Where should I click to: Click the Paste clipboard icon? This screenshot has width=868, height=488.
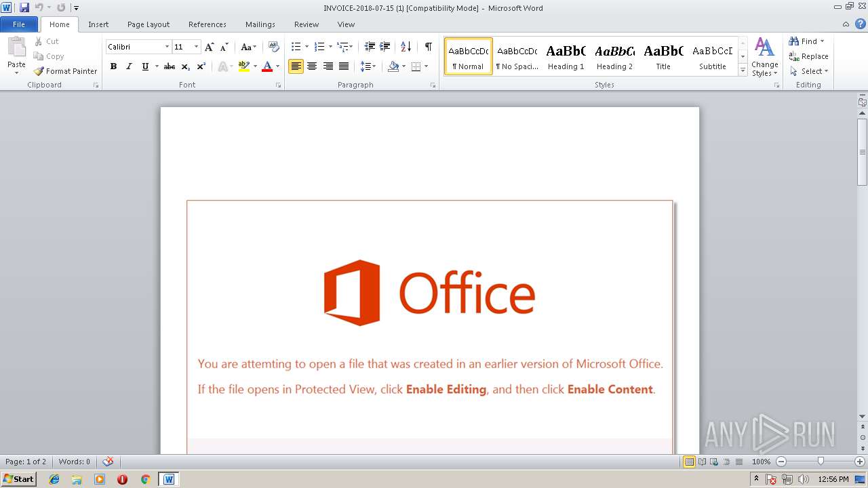[16, 48]
